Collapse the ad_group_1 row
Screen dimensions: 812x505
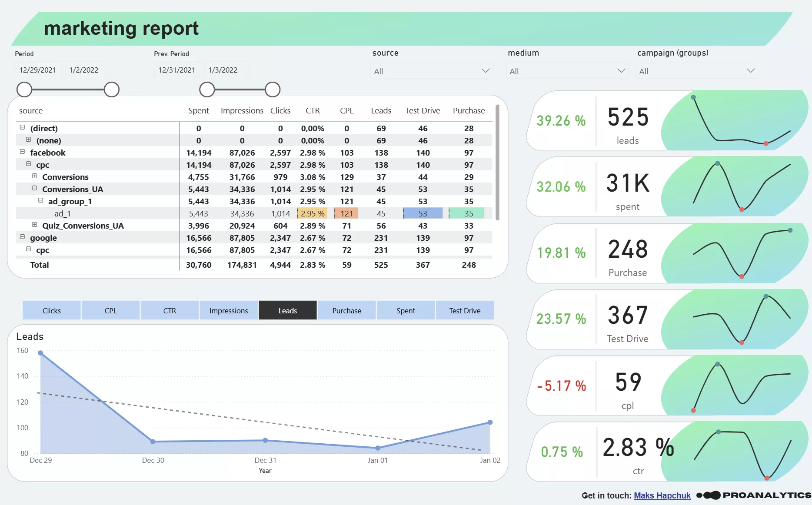(40, 200)
